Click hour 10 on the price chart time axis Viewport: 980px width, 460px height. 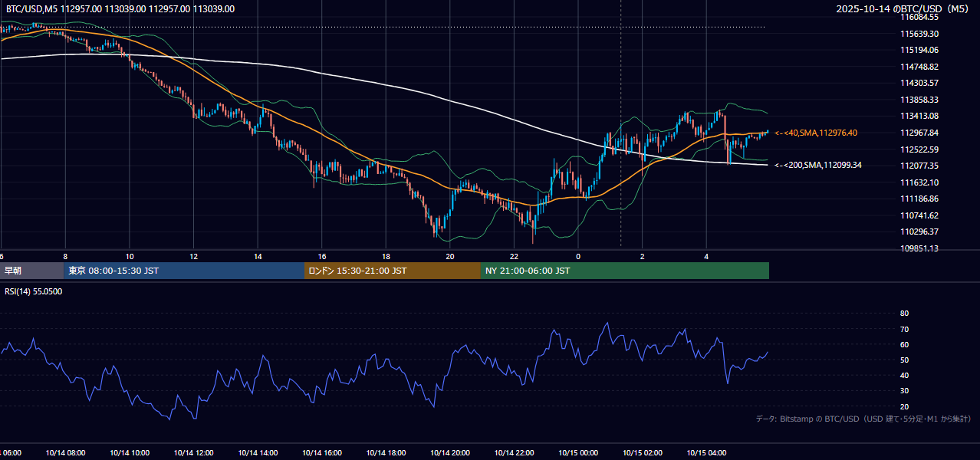click(x=130, y=256)
